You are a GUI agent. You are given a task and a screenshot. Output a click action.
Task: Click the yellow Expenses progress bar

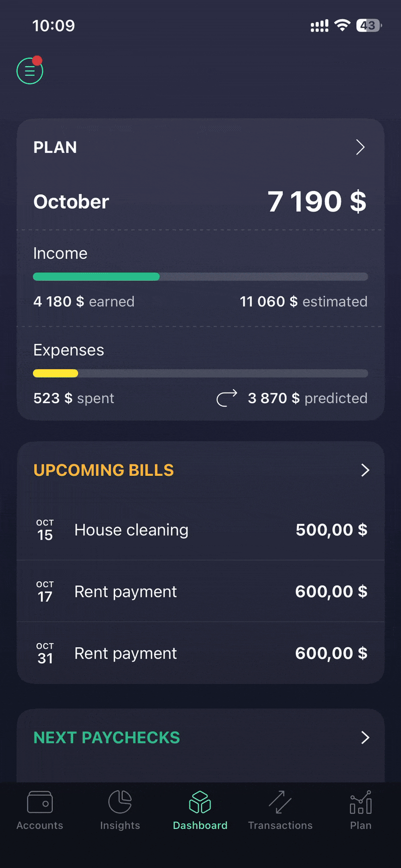56,374
